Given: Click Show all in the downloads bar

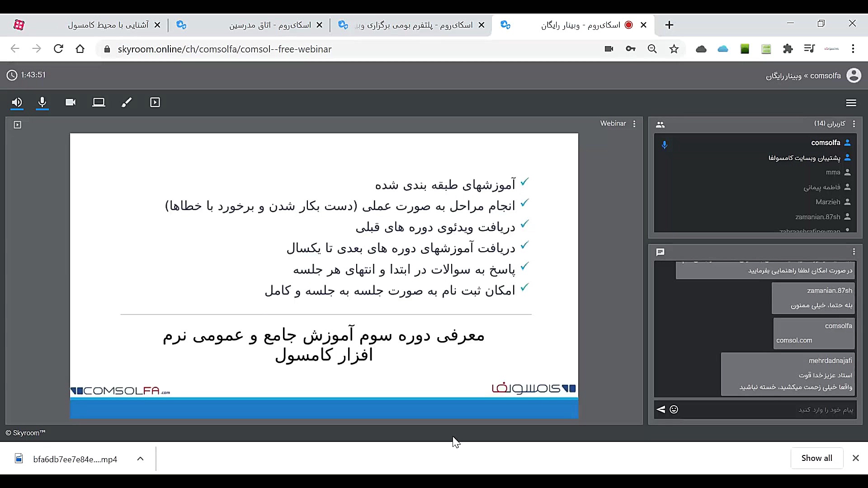Looking at the screenshot, I should tap(816, 458).
